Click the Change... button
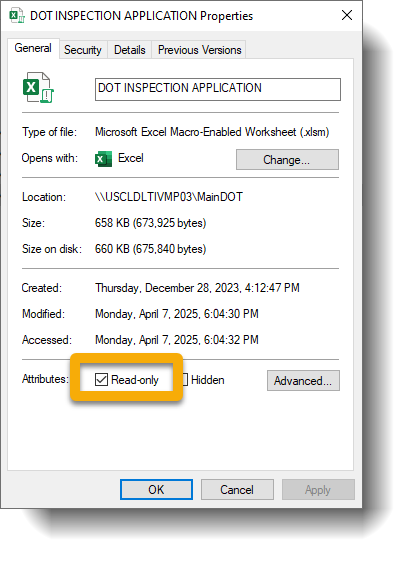This screenshot has width=415, height=561. pyautogui.click(x=287, y=160)
